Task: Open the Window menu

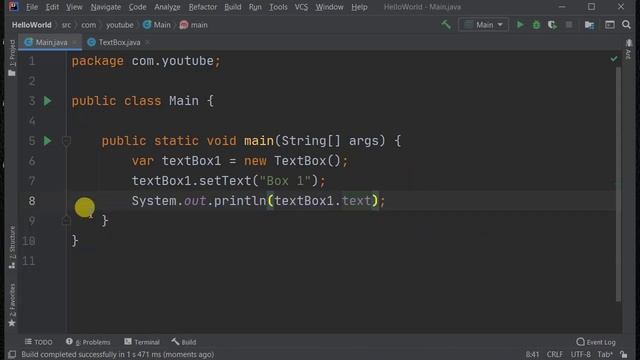Action: pyautogui.click(x=329, y=7)
